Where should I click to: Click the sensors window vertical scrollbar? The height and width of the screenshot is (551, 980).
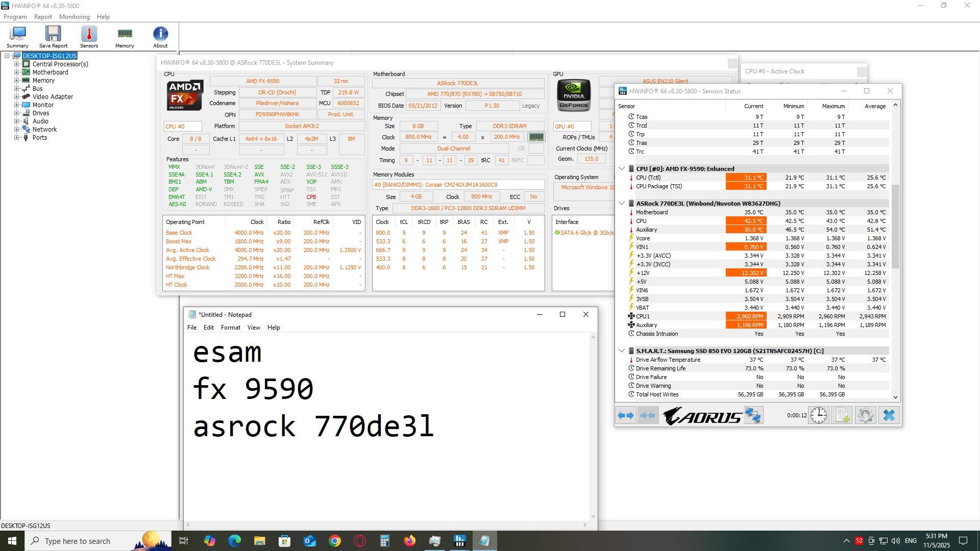point(895,227)
